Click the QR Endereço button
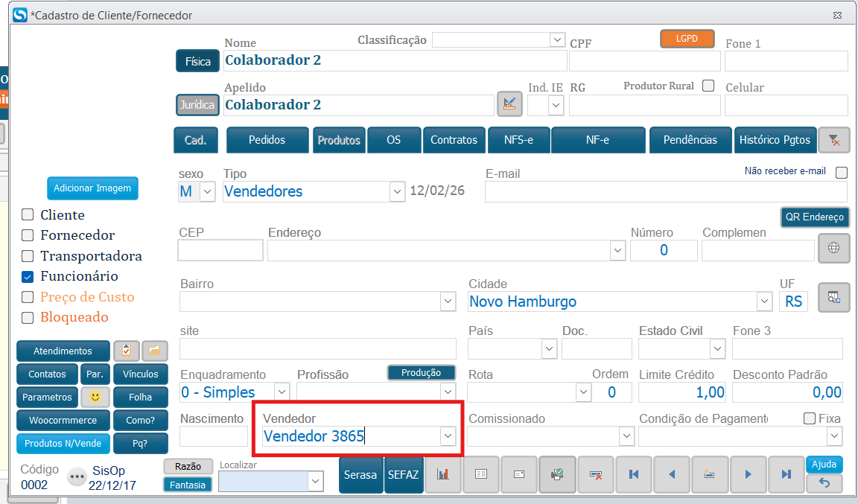Viewport: 858px width, 504px height. click(814, 217)
